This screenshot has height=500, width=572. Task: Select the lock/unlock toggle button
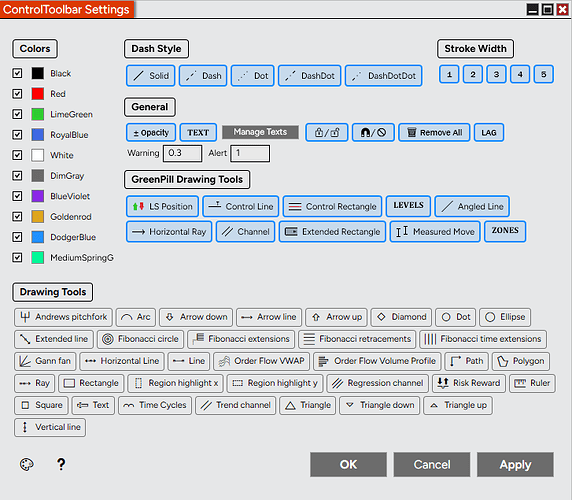pos(327,132)
